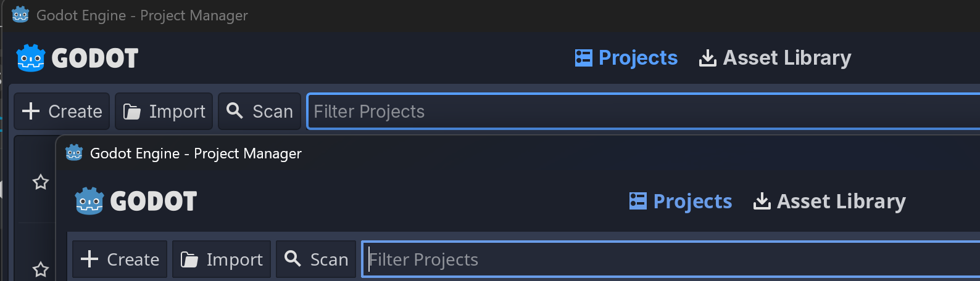980x281 pixels.
Task: Click the background window's Filter Projects field
Action: 617,112
